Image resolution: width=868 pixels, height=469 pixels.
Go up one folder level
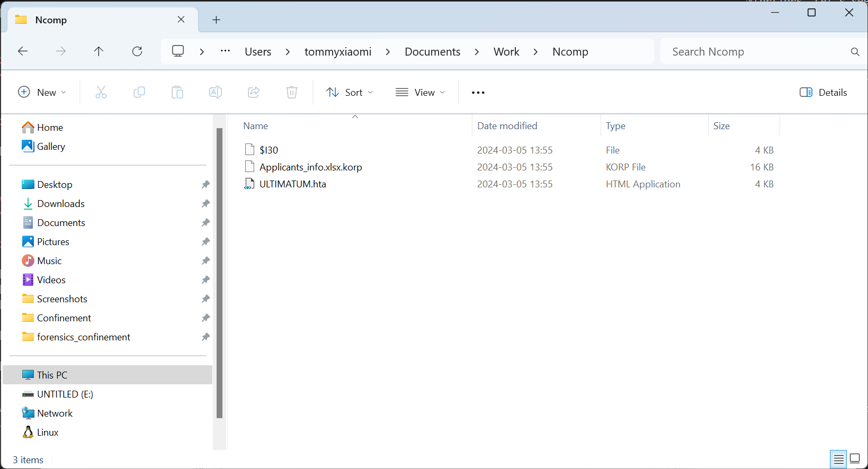pyautogui.click(x=99, y=51)
